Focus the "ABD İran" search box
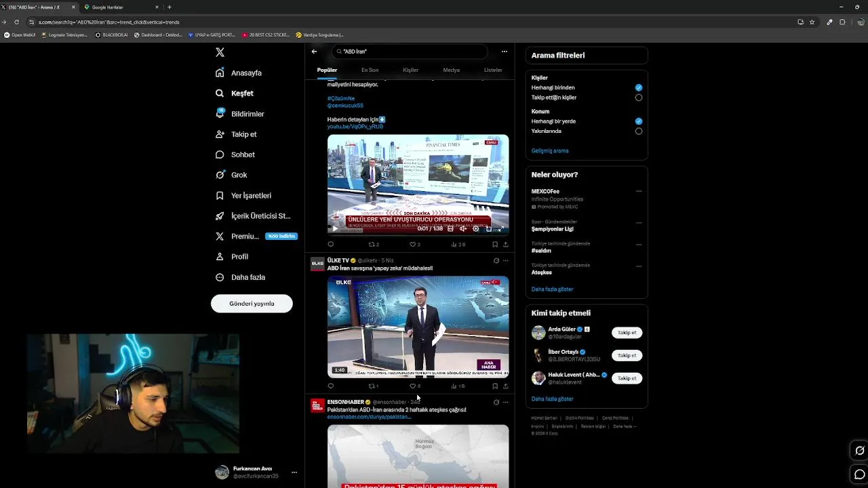The height and width of the screenshot is (488, 868). (x=410, y=52)
